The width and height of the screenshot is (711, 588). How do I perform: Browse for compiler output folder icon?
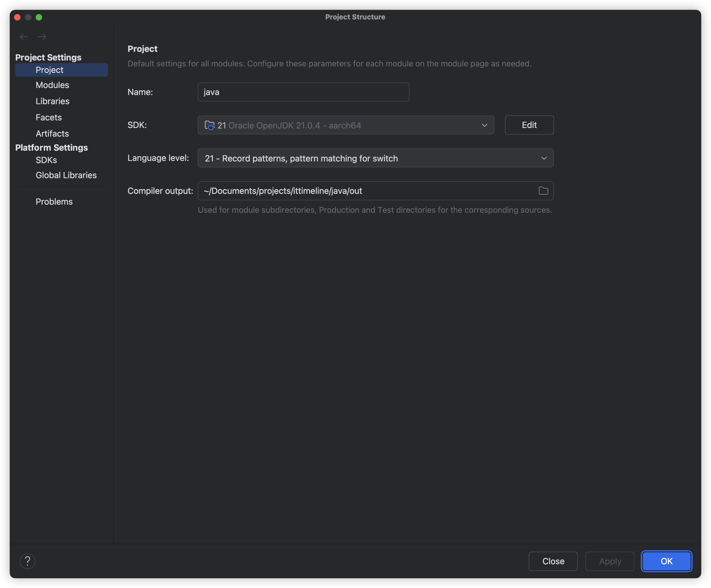pos(543,191)
